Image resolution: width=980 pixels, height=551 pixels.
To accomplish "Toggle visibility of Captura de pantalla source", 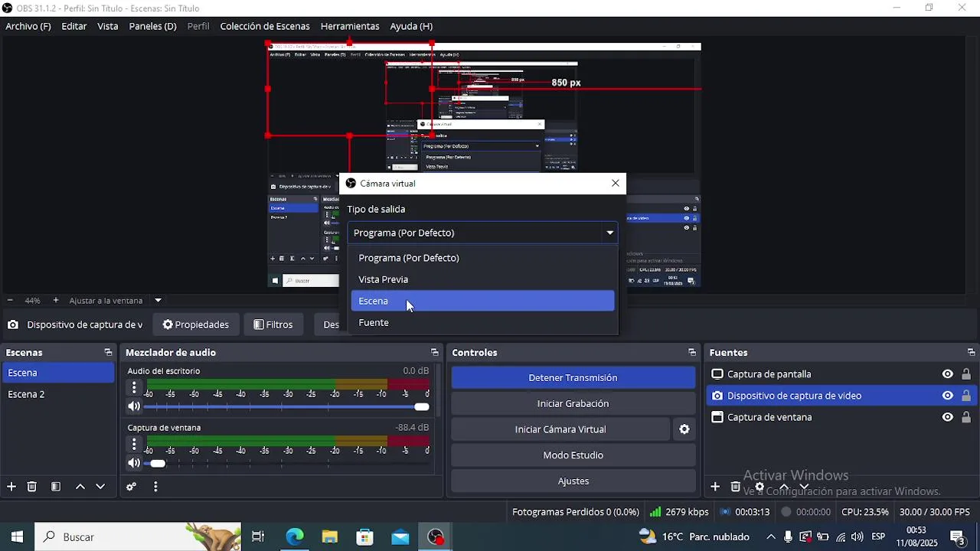I will [948, 374].
